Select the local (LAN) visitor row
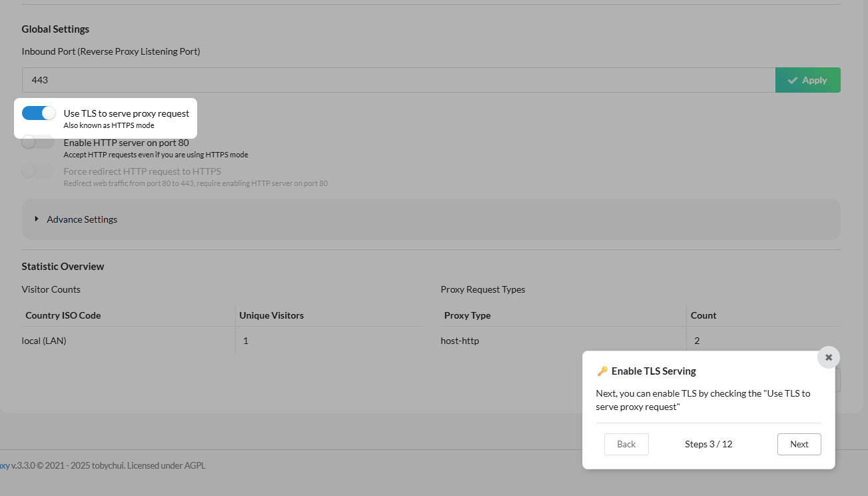868x496 pixels. click(44, 341)
